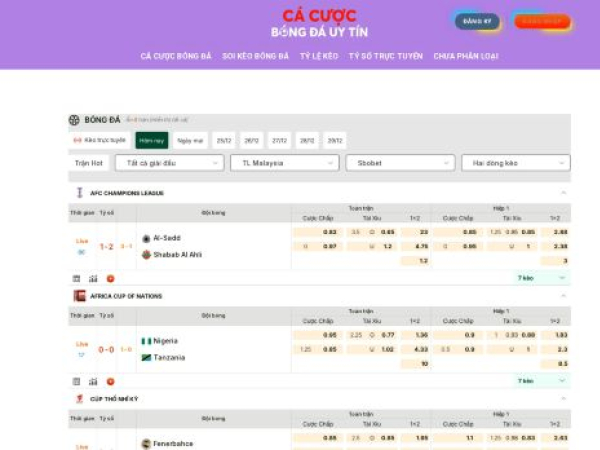
Task: Click the Shabab Al Ahli team logo
Action: click(146, 255)
